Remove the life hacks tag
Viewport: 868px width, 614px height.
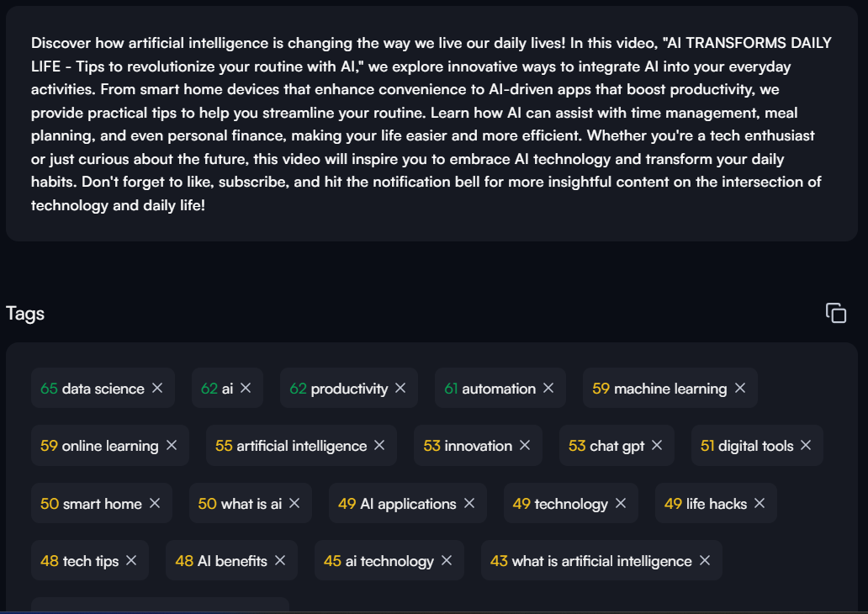coord(759,503)
